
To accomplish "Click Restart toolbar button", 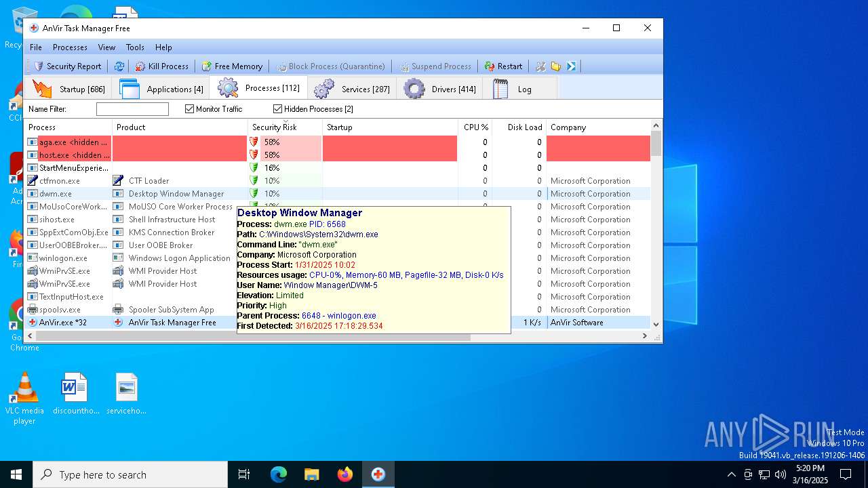I will [x=503, y=66].
